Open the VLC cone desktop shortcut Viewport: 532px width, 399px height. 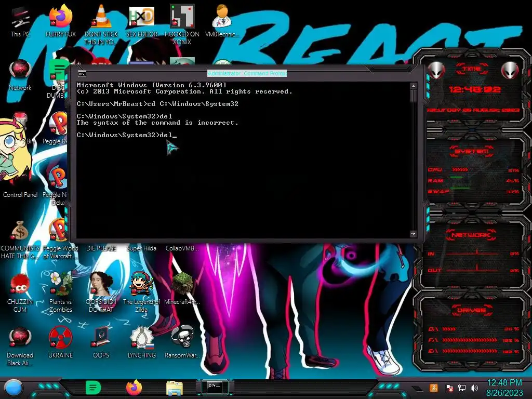point(101,24)
